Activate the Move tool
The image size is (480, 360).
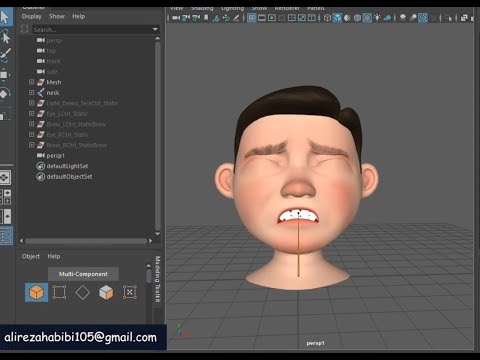tap(5, 75)
